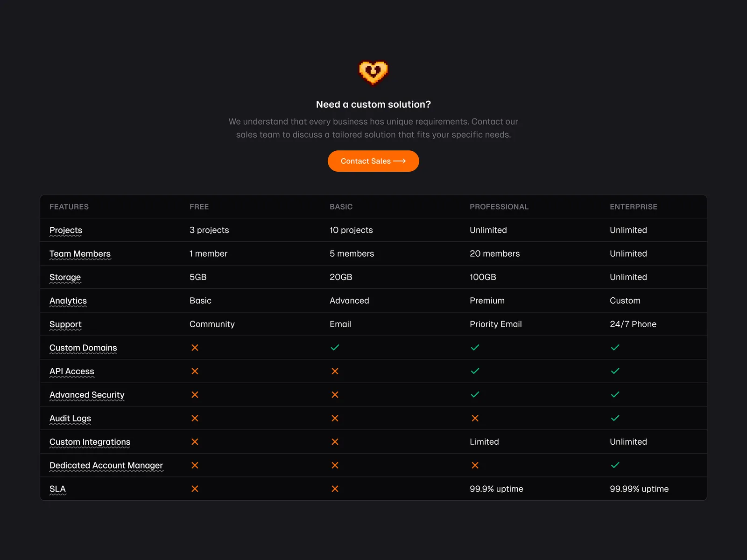Screen dimensions: 747x560
Task: Click the pixel heart logo icon
Action: coord(373,73)
